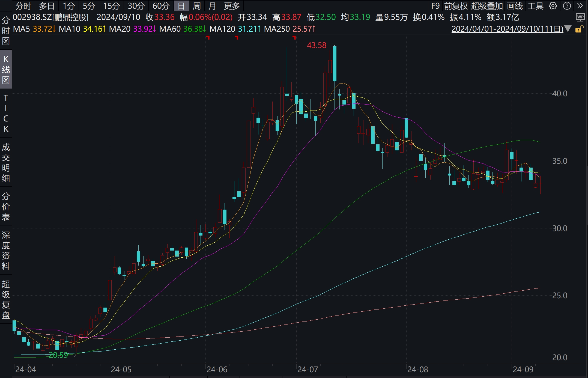Click the red marker above 24-06

pos(208,37)
